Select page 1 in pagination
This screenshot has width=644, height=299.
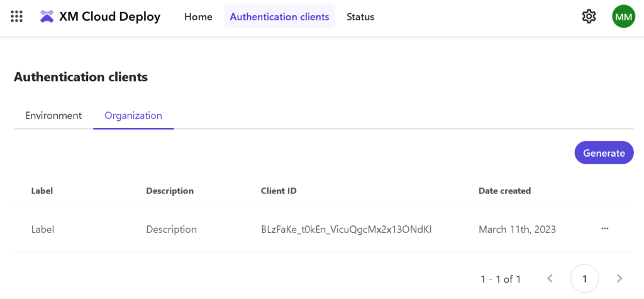coord(584,278)
